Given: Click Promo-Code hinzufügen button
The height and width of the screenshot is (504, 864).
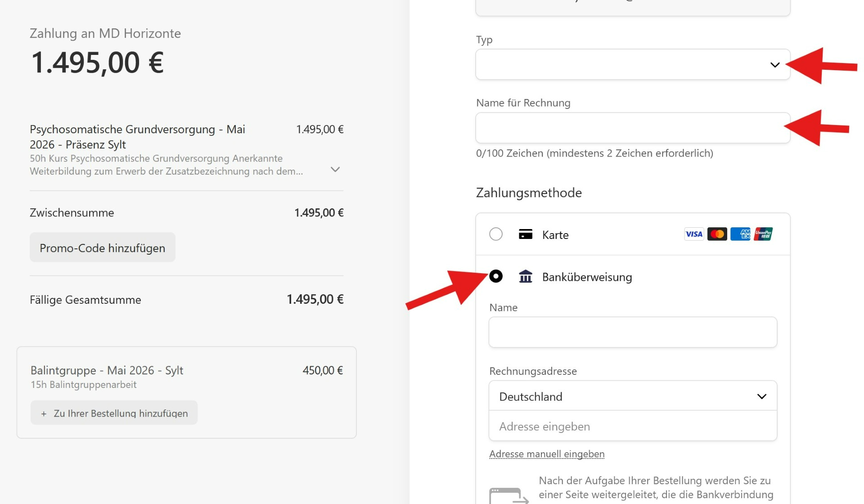Looking at the screenshot, I should click(x=103, y=247).
